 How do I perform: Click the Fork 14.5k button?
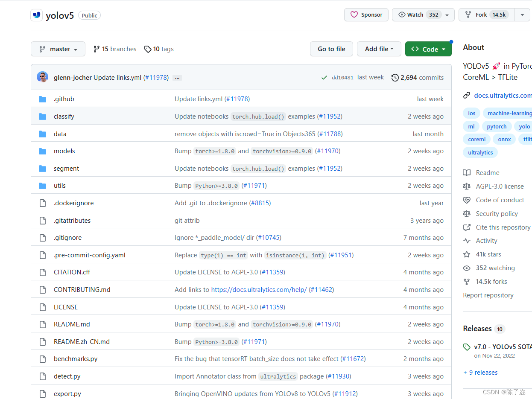(486, 15)
